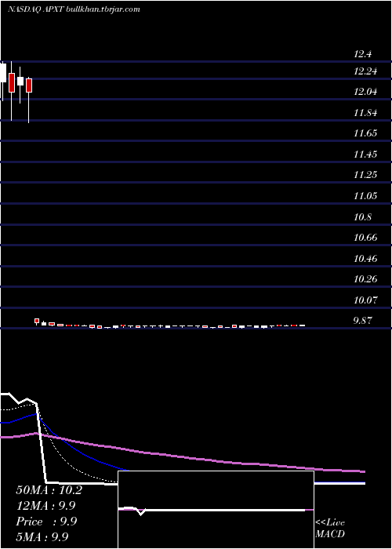Click the 11.65 price axis label
The image size is (392, 549).
pos(365,133)
